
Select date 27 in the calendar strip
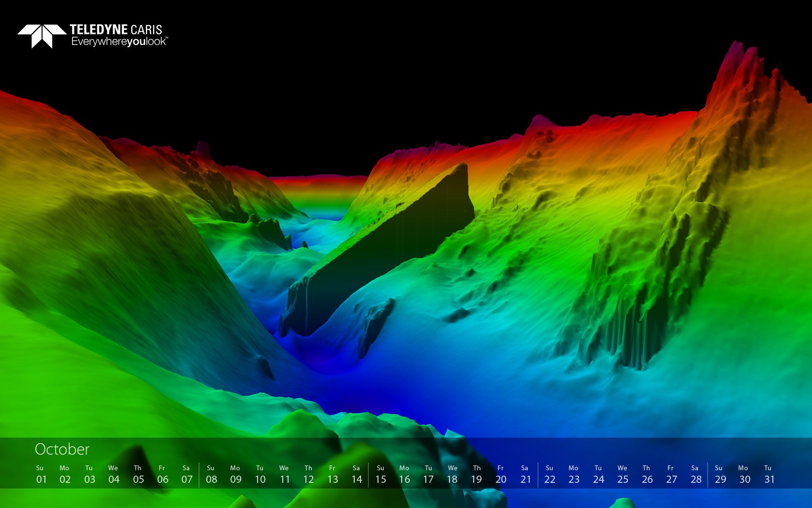coord(671,479)
